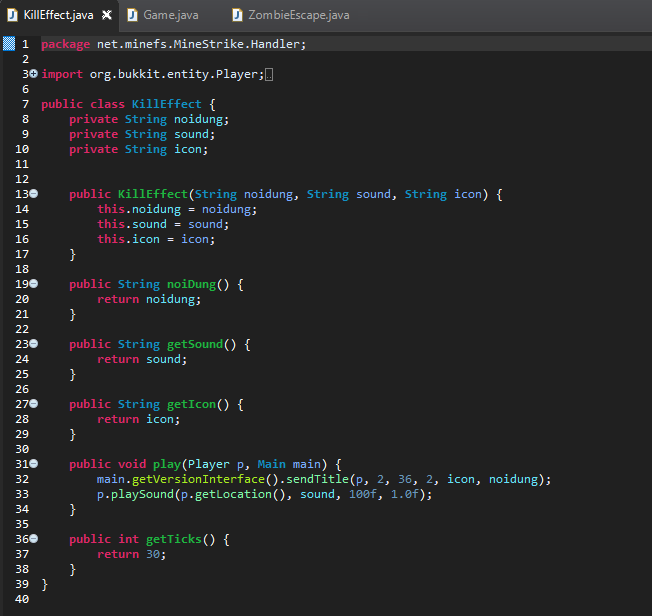Collapse the noiDung method at line 19
The width and height of the screenshot is (652, 616).
(x=33, y=284)
